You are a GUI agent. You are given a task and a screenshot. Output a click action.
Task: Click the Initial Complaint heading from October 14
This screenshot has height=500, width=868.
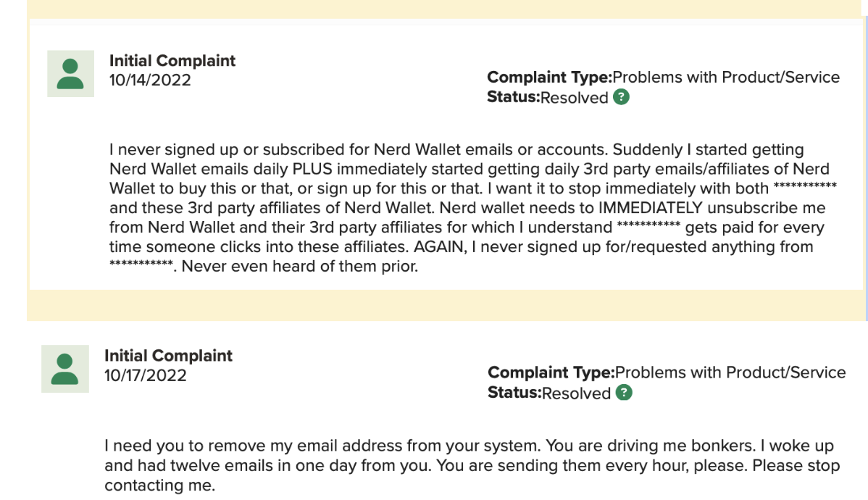click(172, 61)
